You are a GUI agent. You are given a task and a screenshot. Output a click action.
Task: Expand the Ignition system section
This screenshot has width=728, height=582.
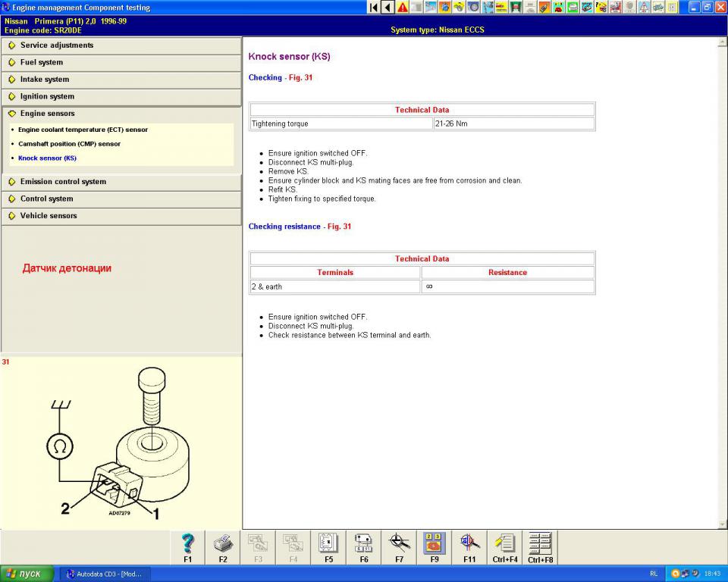coord(121,96)
